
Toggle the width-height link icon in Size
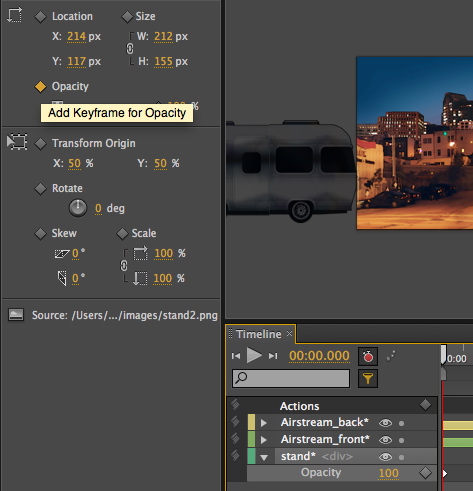click(130, 49)
